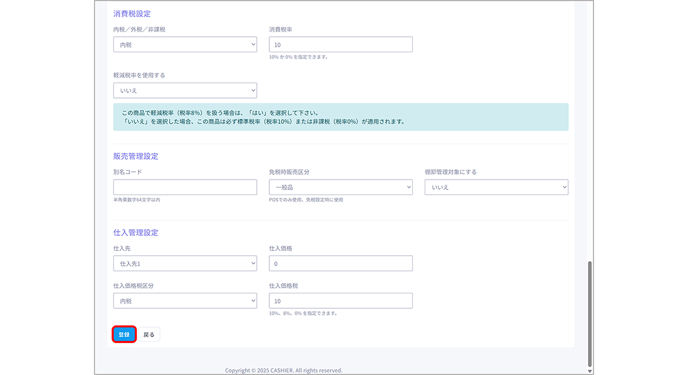Click the copyright footer text
Screen dimensions: 688x375
[x=283, y=371]
